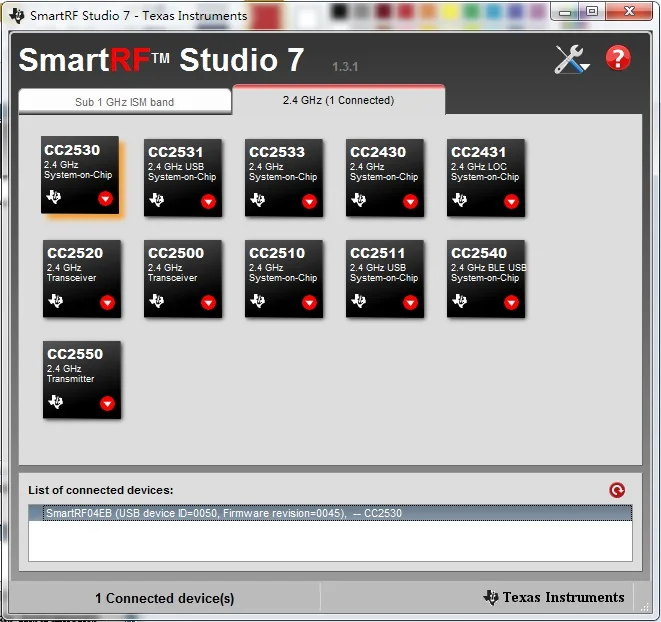
Task: Click the TI logo on the CC2531 tile
Action: pyautogui.click(x=157, y=199)
